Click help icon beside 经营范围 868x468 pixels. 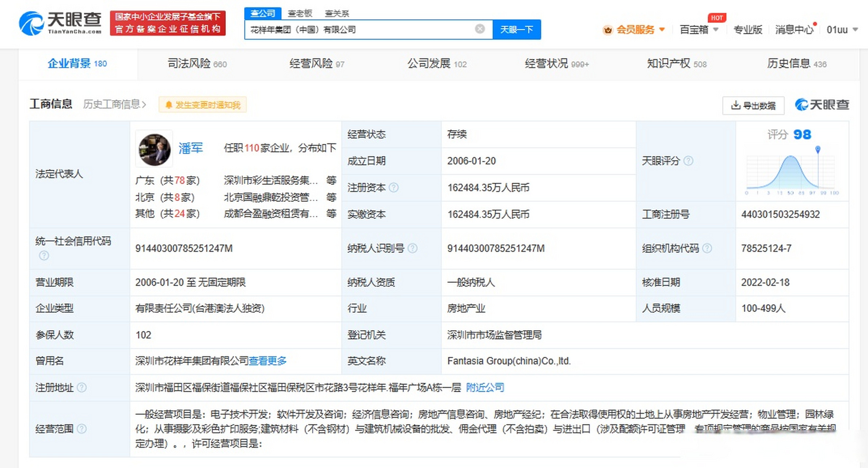pos(82,429)
